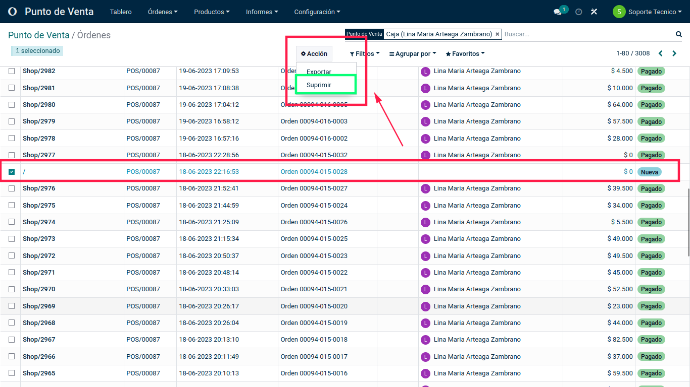The height and width of the screenshot is (387, 690).
Task: Check the Shop/2980 order checkbox
Action: coord(12,105)
